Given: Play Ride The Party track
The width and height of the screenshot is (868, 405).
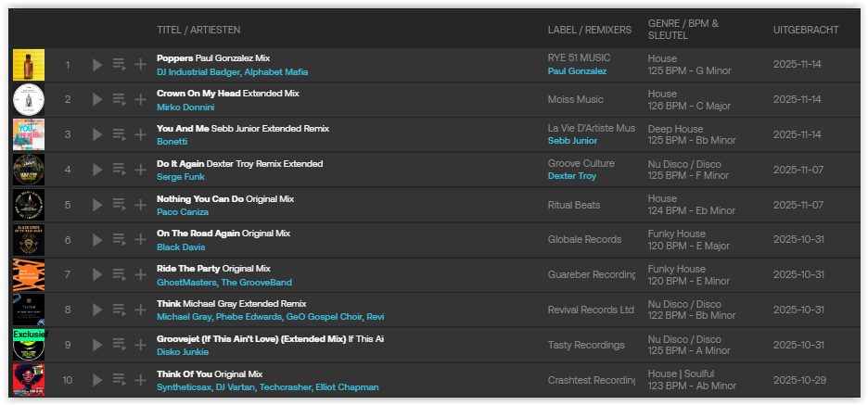Looking at the screenshot, I should pyautogui.click(x=98, y=275).
